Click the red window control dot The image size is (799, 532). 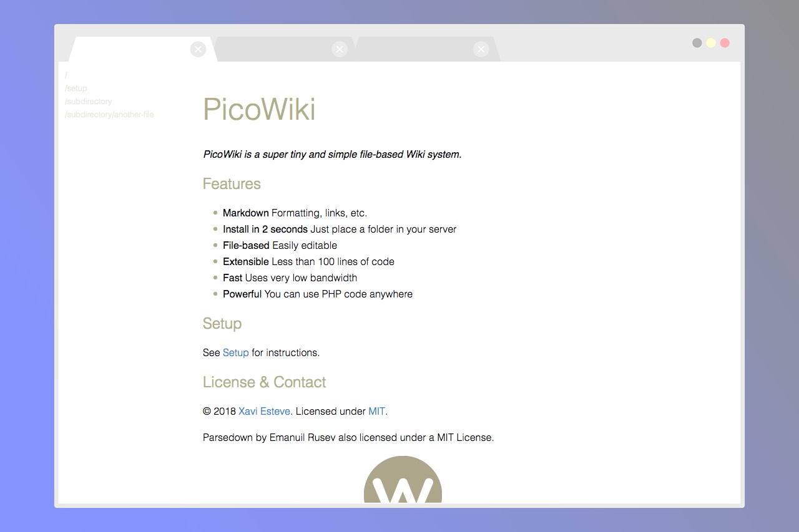click(725, 42)
